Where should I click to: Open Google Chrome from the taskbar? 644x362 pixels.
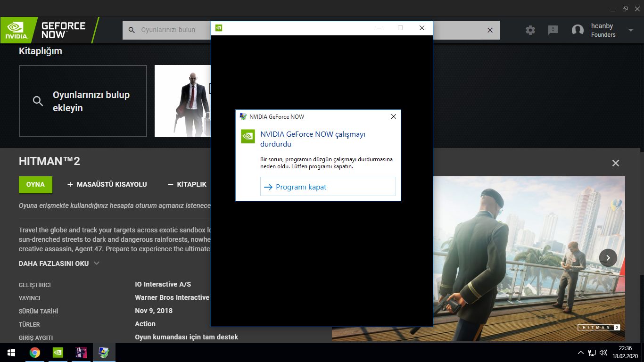coord(34,353)
